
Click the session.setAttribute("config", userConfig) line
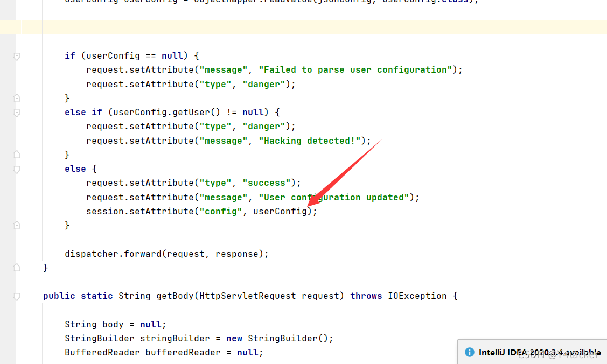pos(201,212)
